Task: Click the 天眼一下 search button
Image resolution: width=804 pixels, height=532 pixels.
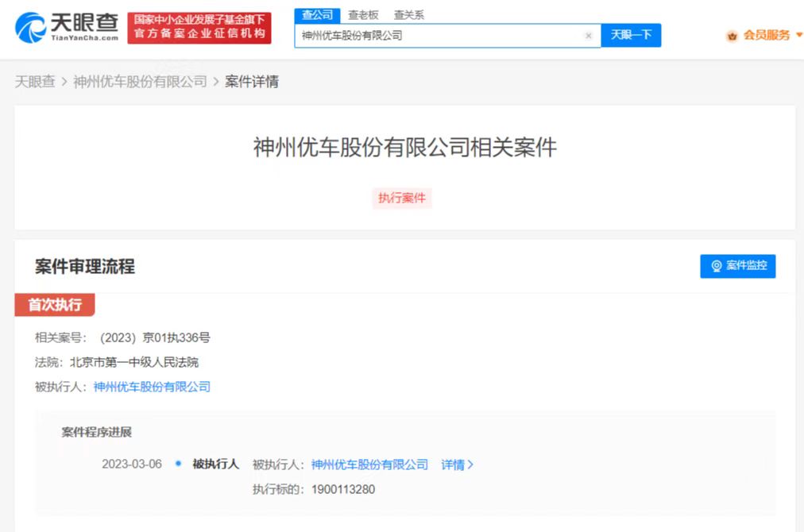Action: [x=631, y=36]
